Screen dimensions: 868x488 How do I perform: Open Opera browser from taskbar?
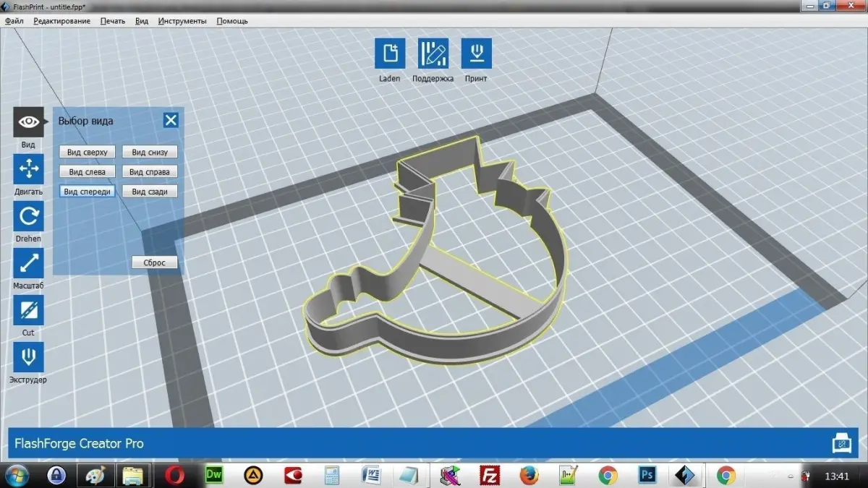point(174,475)
